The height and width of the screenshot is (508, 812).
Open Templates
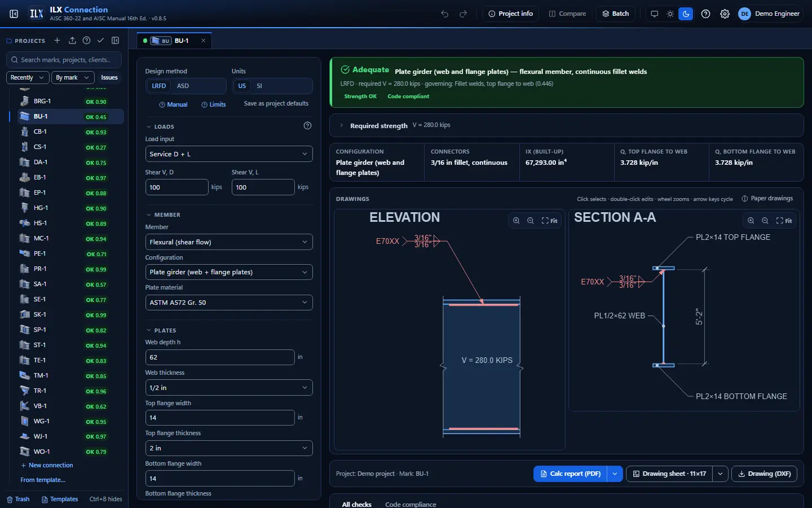60,499
